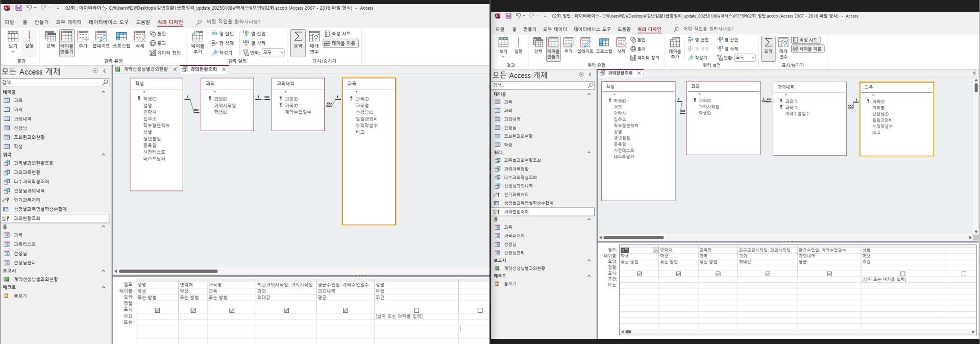Switch to the 계약선생님별과외현황 tab
This screenshot has height=344, width=980.
pyautogui.click(x=145, y=69)
